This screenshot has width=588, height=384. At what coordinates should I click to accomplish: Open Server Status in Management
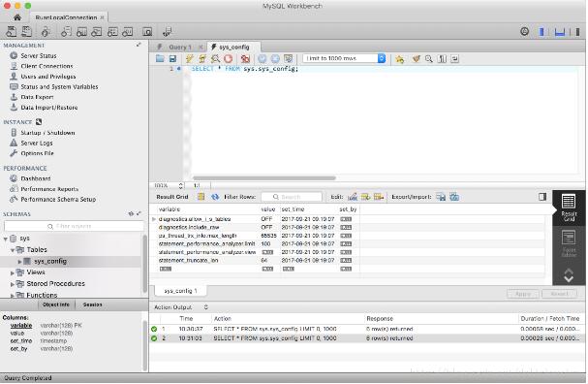click(x=39, y=55)
